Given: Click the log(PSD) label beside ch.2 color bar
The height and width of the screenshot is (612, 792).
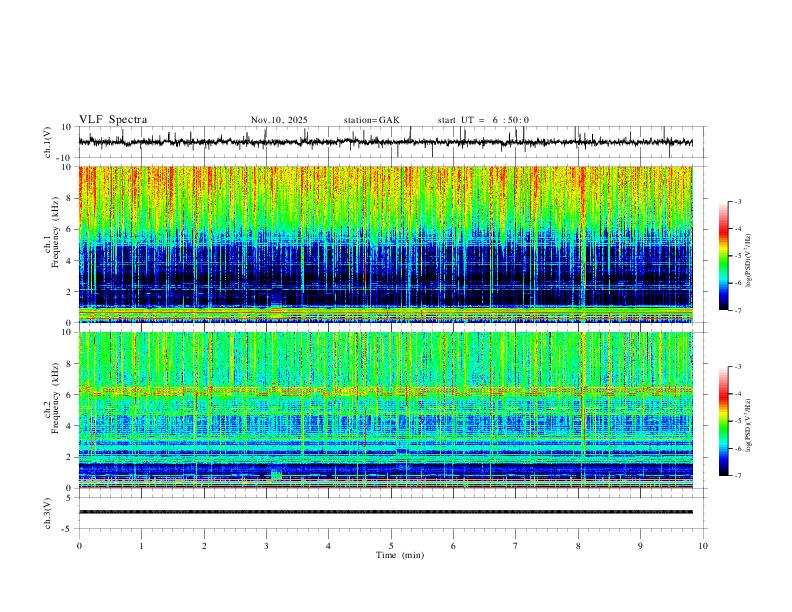Looking at the screenshot, I should point(749,426).
